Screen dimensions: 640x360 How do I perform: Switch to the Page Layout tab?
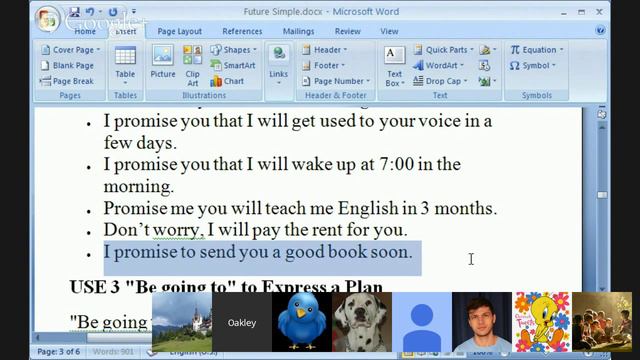pyautogui.click(x=180, y=31)
